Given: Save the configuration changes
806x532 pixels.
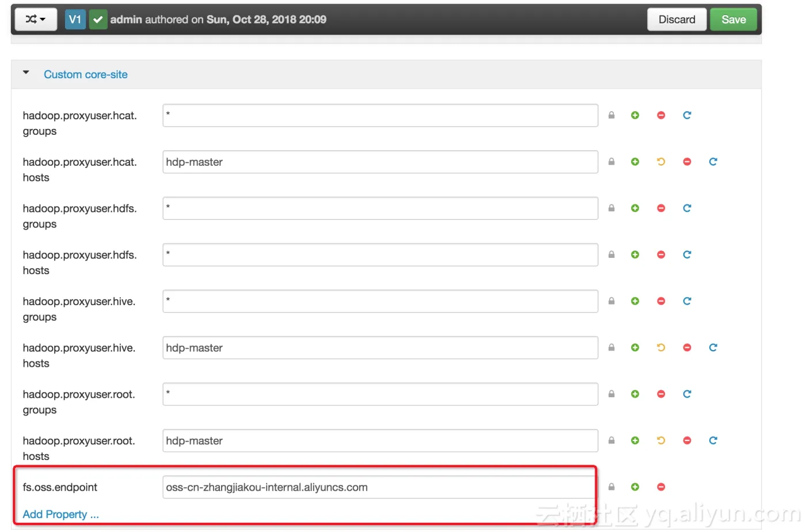Looking at the screenshot, I should point(733,20).
